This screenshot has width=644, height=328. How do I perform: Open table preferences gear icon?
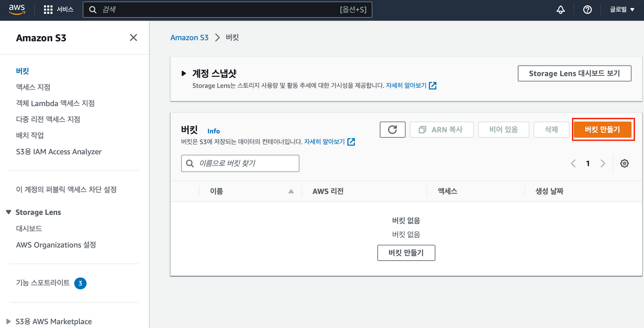[625, 164]
